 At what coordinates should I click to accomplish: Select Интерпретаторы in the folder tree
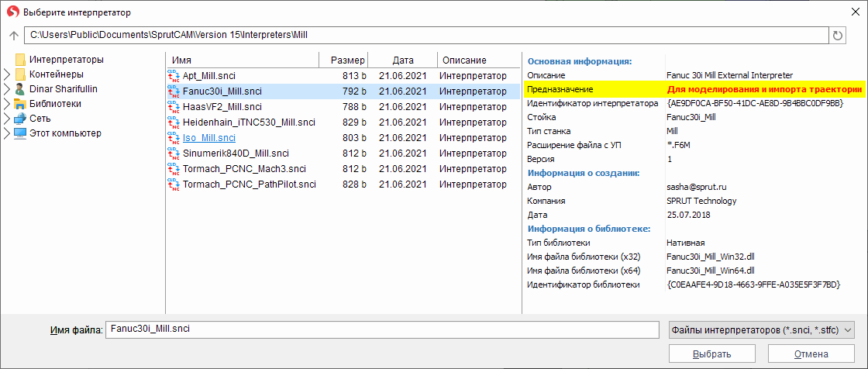coord(67,59)
